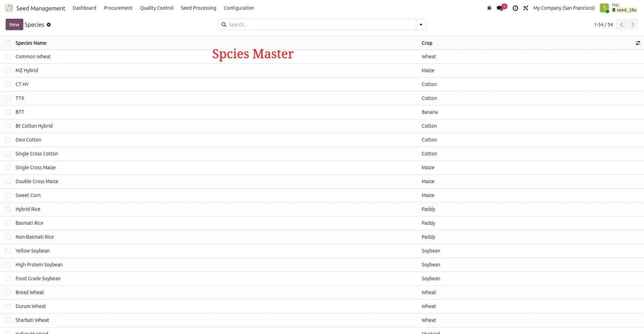This screenshot has height=334, width=644.
Task: Open the Yellow Soybean record
Action: 33,251
